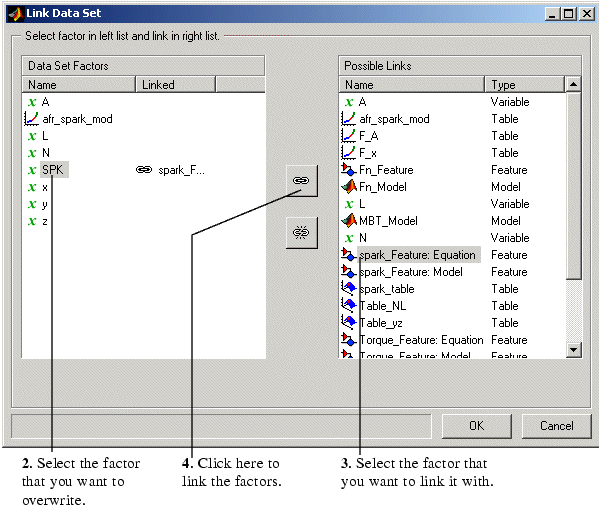The width and height of the screenshot is (599, 519).
Task: Click the link factors chain icon button
Action: 301,180
